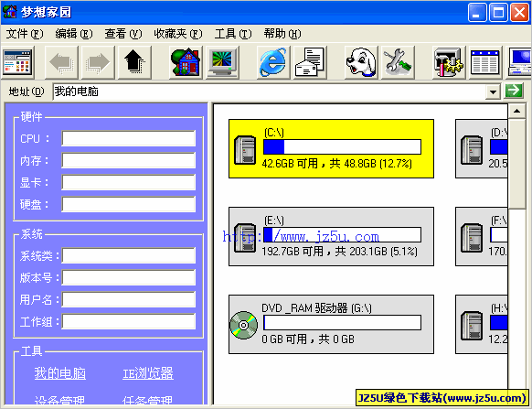Open the house home icon
This screenshot has width=532, height=409.
click(x=186, y=62)
